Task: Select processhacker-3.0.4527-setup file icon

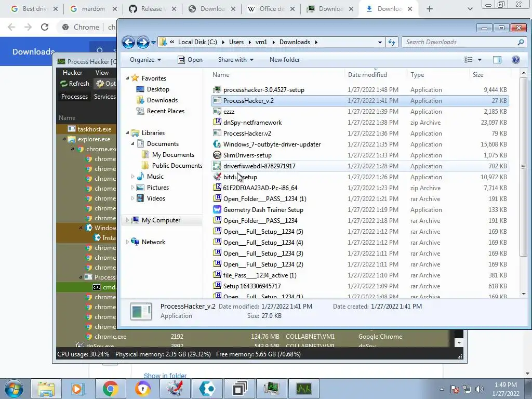Action: tap(217, 89)
